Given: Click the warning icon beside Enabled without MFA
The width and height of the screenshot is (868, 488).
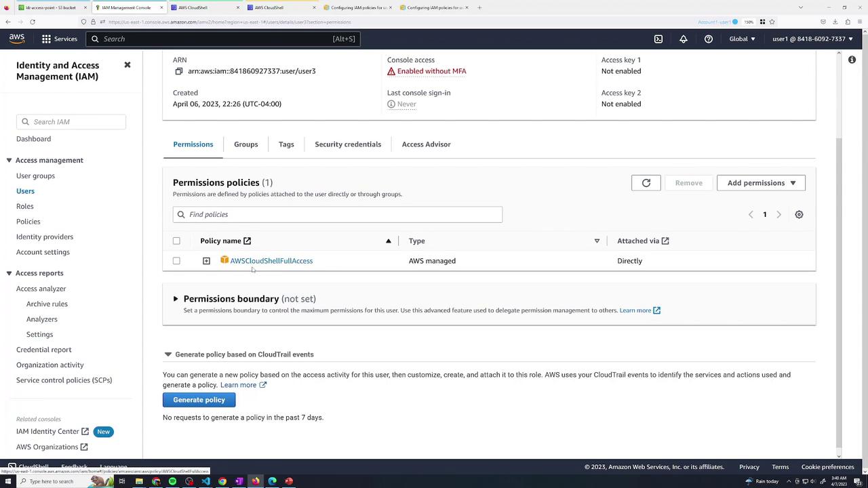Looking at the screenshot, I should (x=391, y=71).
